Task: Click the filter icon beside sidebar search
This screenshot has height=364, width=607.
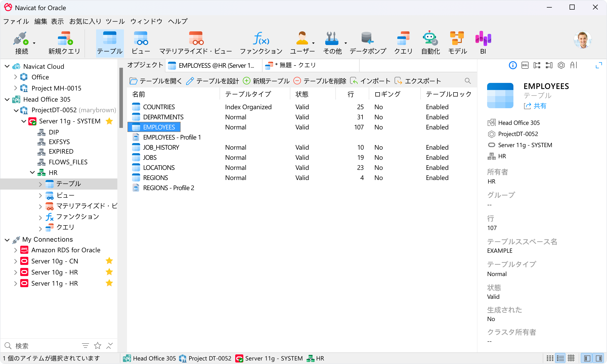Action: (x=85, y=346)
